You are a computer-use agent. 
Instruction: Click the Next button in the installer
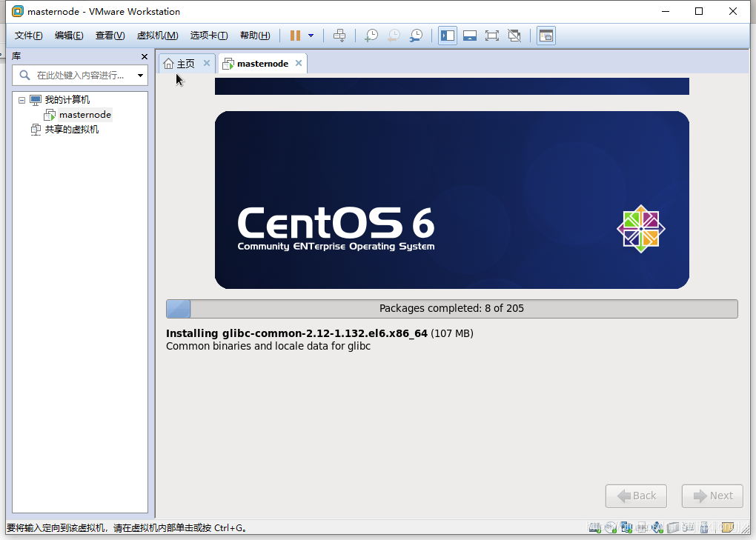pyautogui.click(x=712, y=496)
